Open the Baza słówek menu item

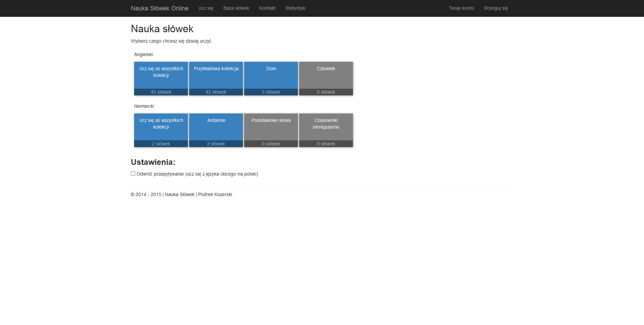[x=236, y=8]
